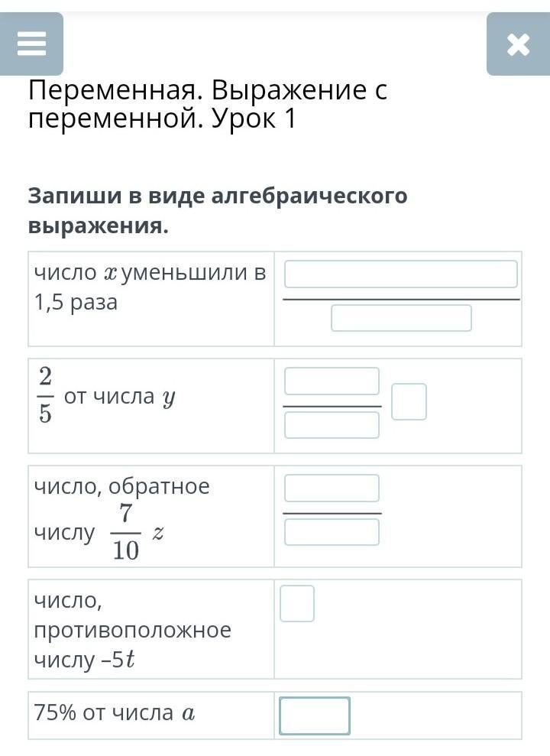Select denominator box in 2/5 of y row

(332, 425)
